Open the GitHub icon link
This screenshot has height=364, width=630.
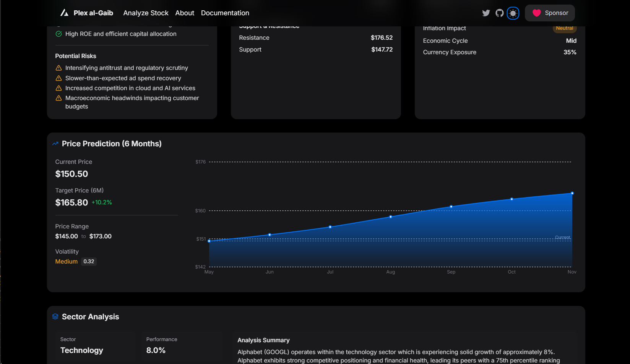500,13
